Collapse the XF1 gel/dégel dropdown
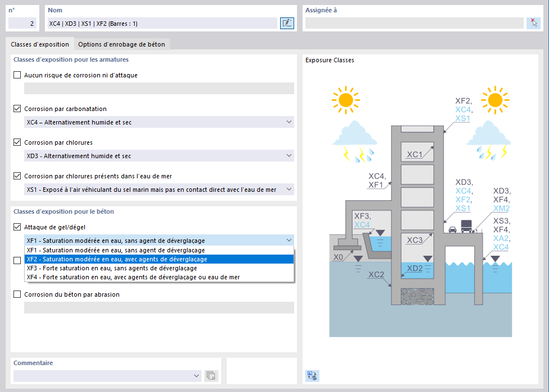 pos(159,240)
